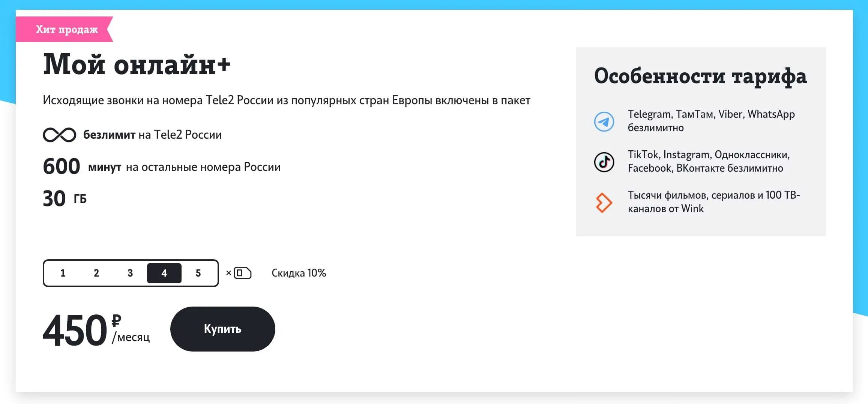Click the TikTok logo icon
868x404 pixels.
(x=604, y=162)
